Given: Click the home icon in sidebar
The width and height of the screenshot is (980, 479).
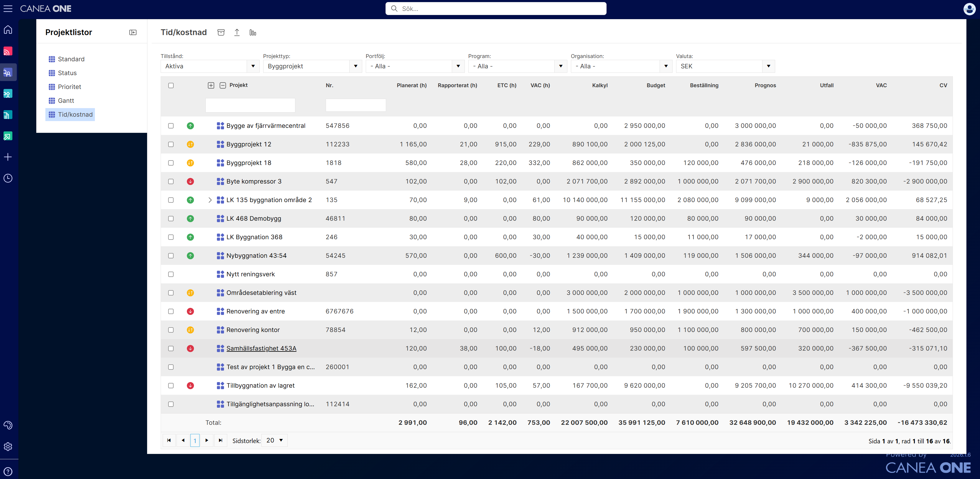Looking at the screenshot, I should coord(8,30).
